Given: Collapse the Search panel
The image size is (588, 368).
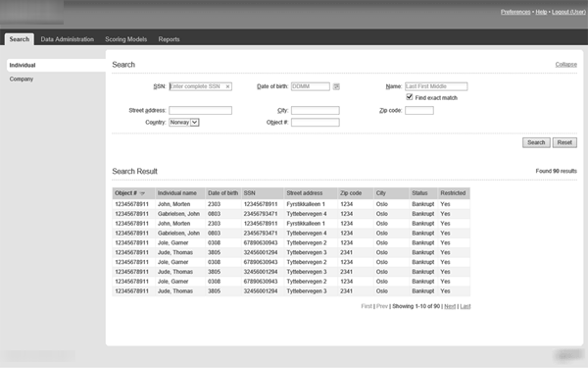Looking at the screenshot, I should tap(565, 65).
